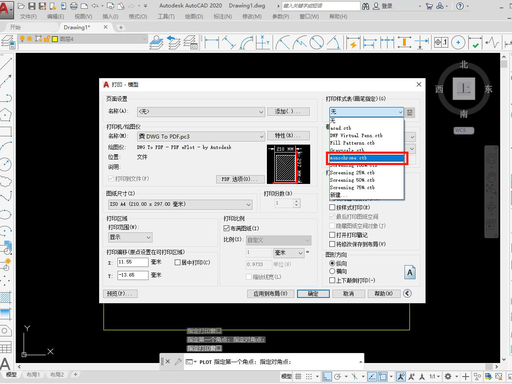The width and height of the screenshot is (512, 384).
Task: Click the plot style table editor icon
Action: click(410, 112)
